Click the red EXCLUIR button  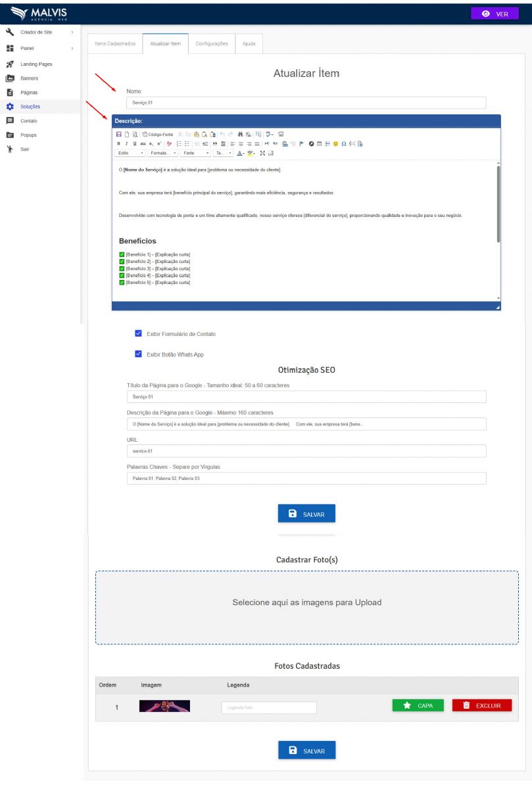pyautogui.click(x=481, y=705)
